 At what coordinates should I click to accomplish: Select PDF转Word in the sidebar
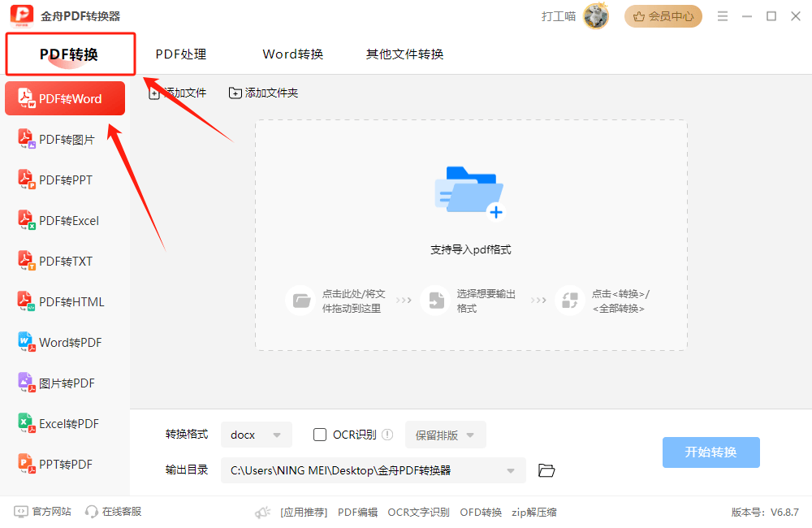(x=65, y=98)
